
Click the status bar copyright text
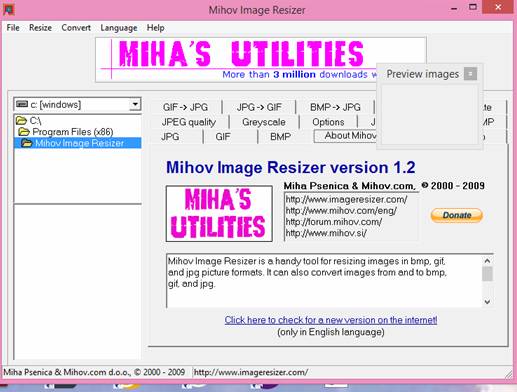pyautogui.click(x=94, y=372)
